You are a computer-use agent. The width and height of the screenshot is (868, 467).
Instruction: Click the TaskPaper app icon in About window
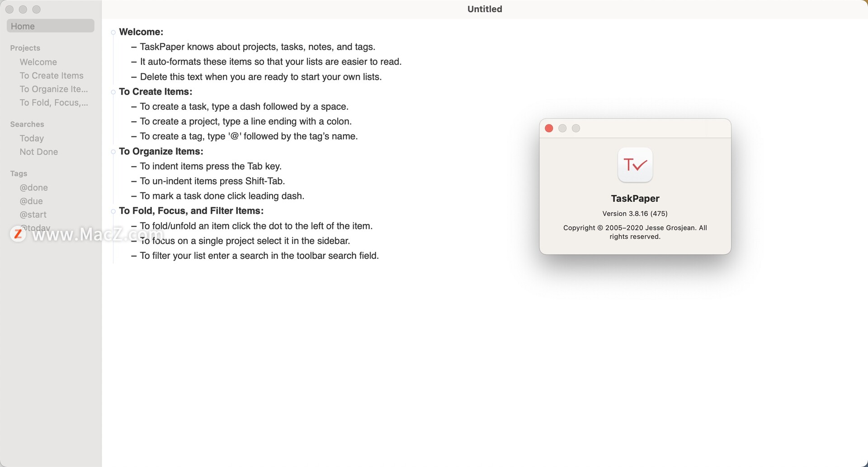point(635,165)
